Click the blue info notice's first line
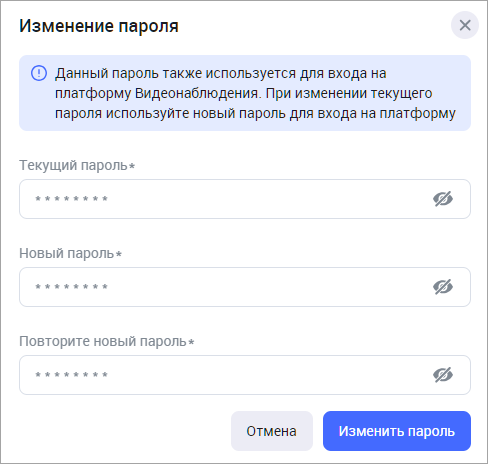Image resolution: width=488 pixels, height=464 pixels. [221, 73]
